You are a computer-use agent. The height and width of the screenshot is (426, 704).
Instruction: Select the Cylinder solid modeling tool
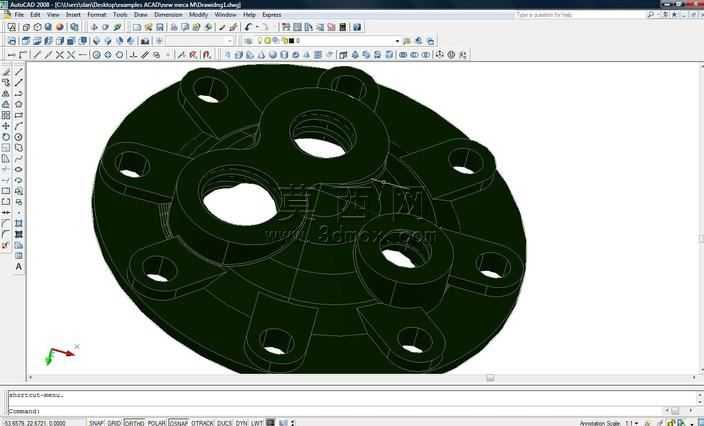coord(284,55)
